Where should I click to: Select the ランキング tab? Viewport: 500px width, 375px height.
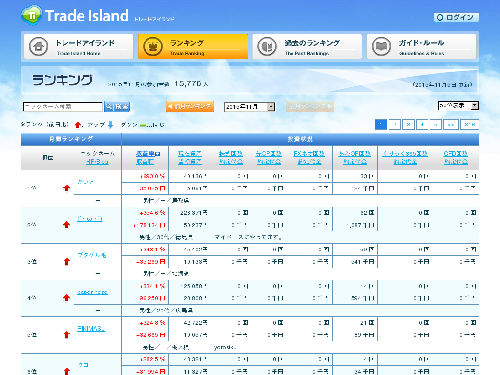coord(193,46)
